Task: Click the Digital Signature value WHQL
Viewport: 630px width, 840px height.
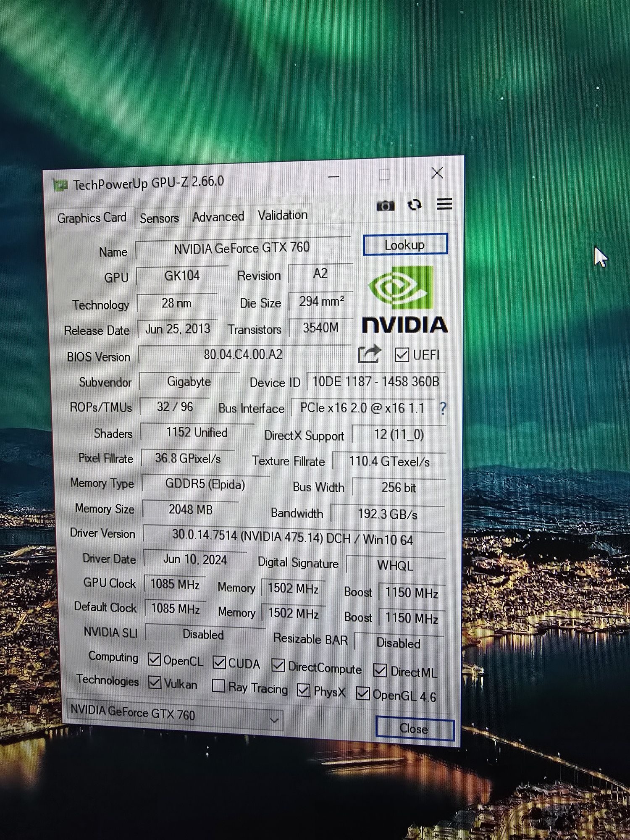Action: pyautogui.click(x=395, y=566)
